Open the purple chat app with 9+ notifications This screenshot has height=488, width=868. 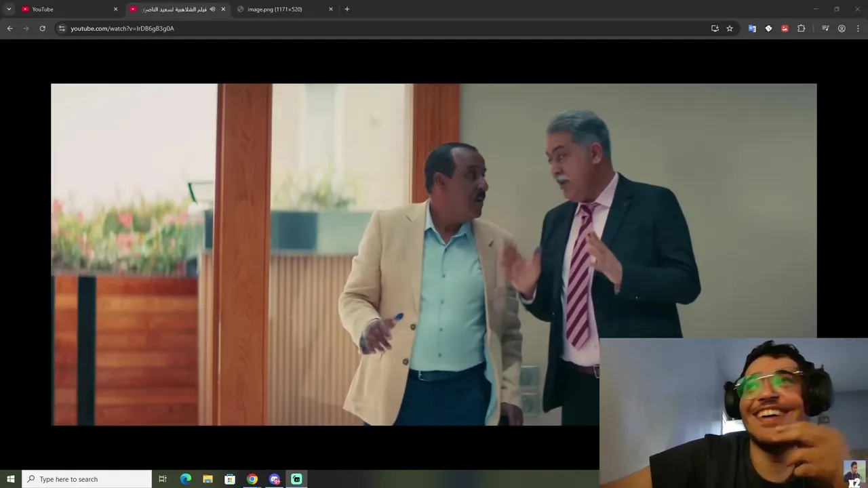(x=275, y=479)
